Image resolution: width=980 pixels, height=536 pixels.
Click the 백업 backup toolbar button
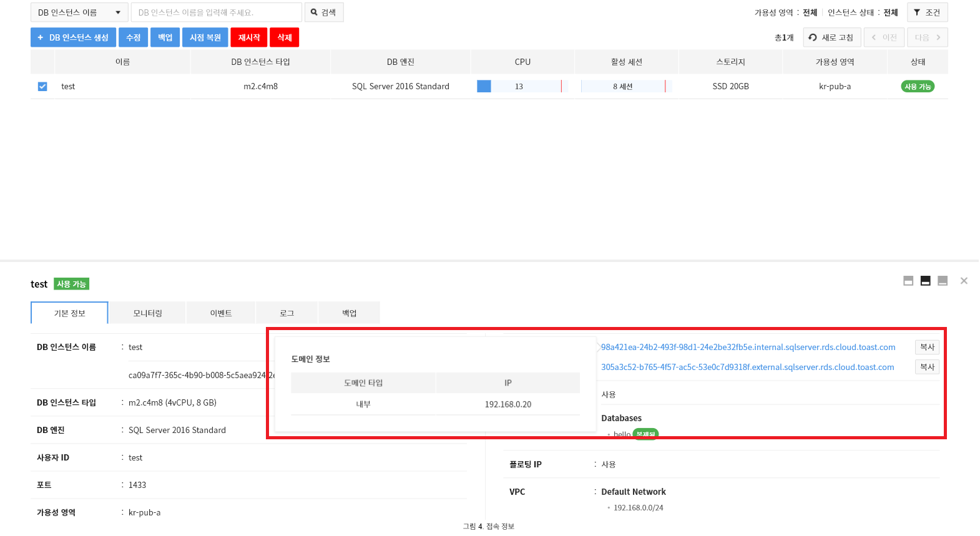[165, 37]
